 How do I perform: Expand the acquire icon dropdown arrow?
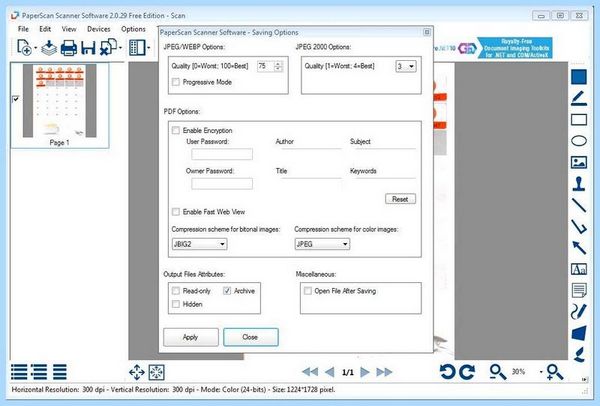pos(36,48)
